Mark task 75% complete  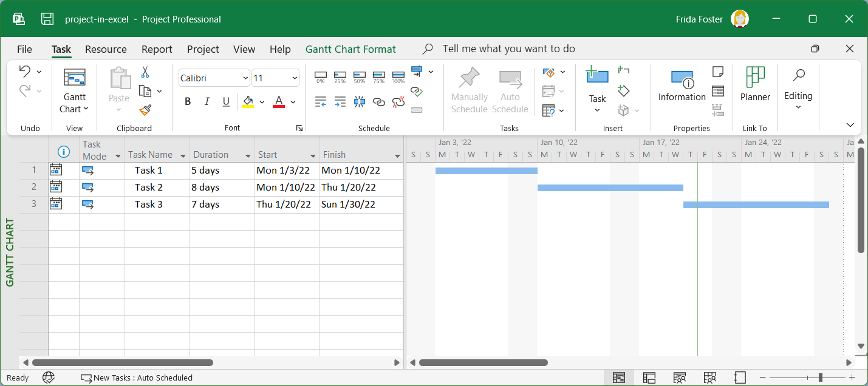(x=379, y=76)
